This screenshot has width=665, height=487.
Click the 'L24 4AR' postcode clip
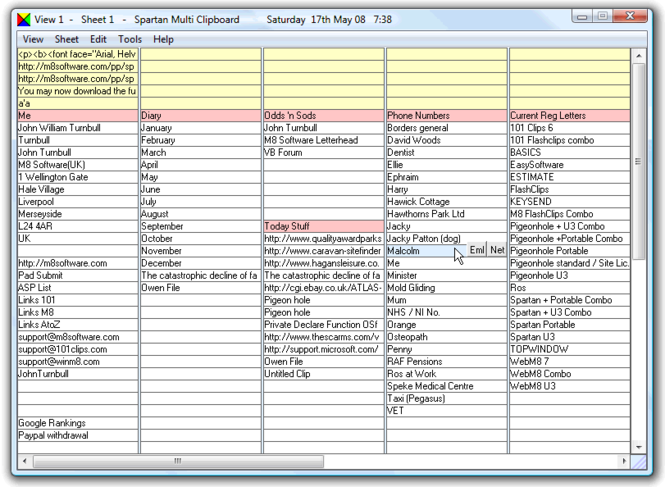[x=78, y=226]
